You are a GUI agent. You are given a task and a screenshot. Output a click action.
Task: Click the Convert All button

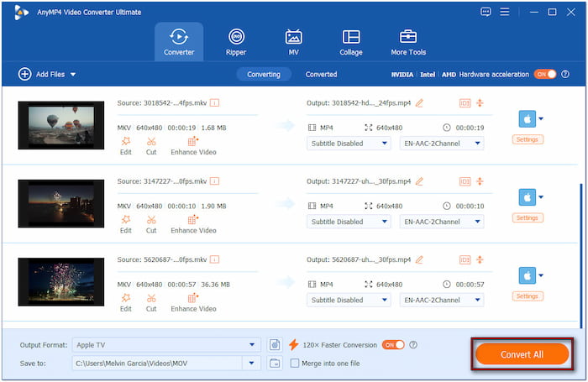522,354
